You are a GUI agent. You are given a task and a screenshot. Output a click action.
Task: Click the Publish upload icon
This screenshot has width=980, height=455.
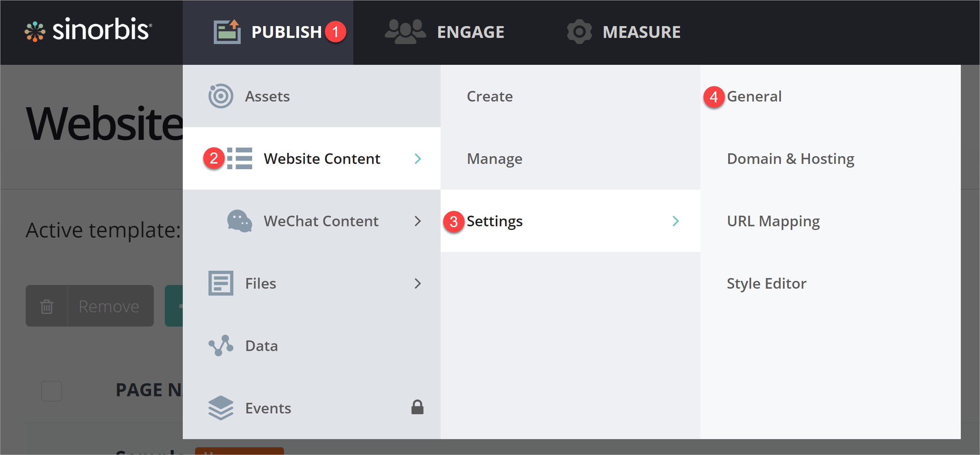(227, 31)
